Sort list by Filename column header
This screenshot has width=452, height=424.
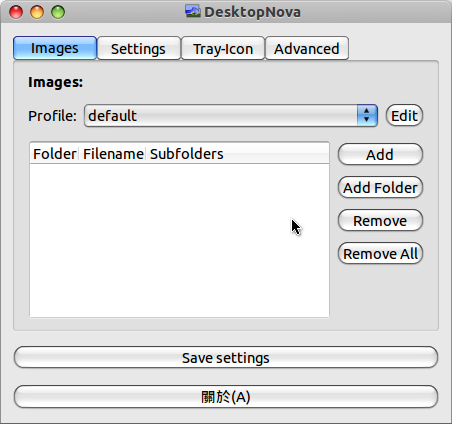click(x=113, y=154)
